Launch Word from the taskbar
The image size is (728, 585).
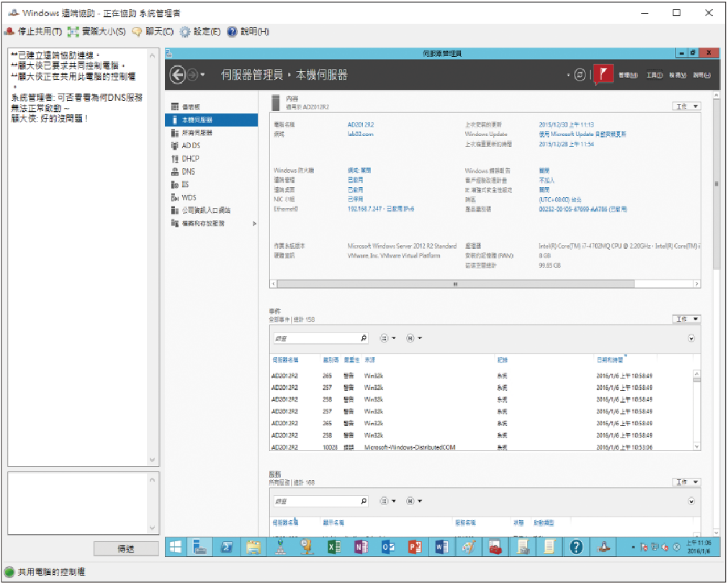(442, 548)
